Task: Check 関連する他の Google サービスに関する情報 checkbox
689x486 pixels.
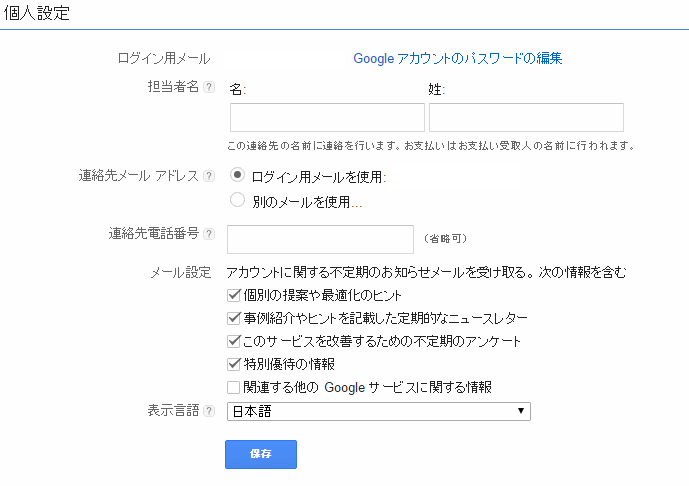Action: point(233,387)
